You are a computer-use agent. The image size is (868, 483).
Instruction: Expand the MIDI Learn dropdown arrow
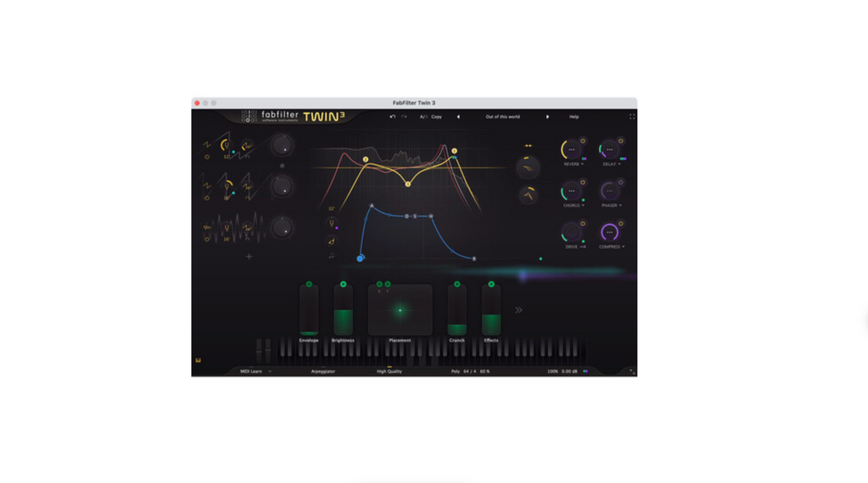pyautogui.click(x=270, y=371)
